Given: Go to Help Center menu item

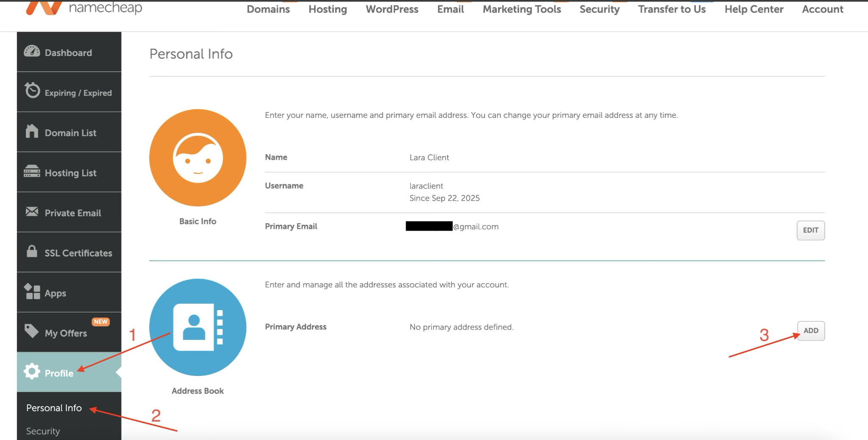Looking at the screenshot, I should [x=753, y=9].
